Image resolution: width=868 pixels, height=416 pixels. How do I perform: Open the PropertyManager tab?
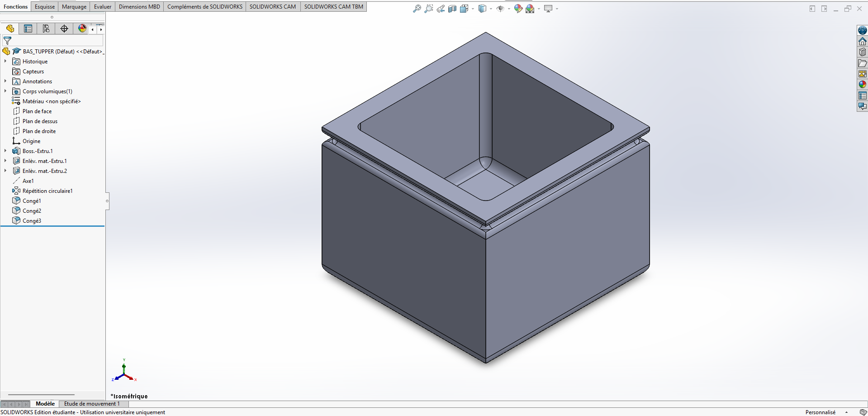pyautogui.click(x=28, y=29)
